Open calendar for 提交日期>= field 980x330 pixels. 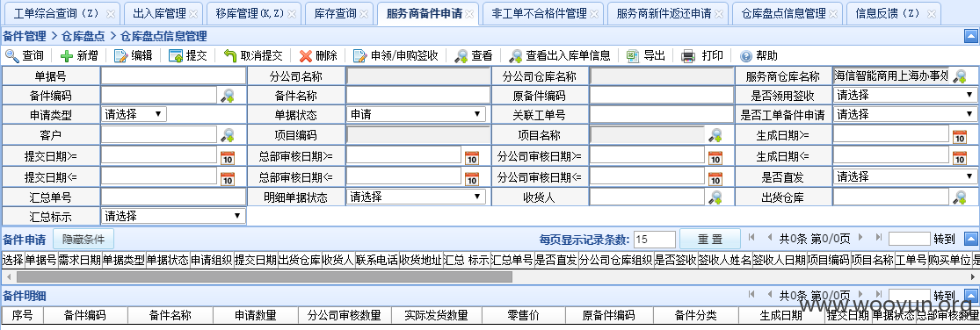pos(228,158)
